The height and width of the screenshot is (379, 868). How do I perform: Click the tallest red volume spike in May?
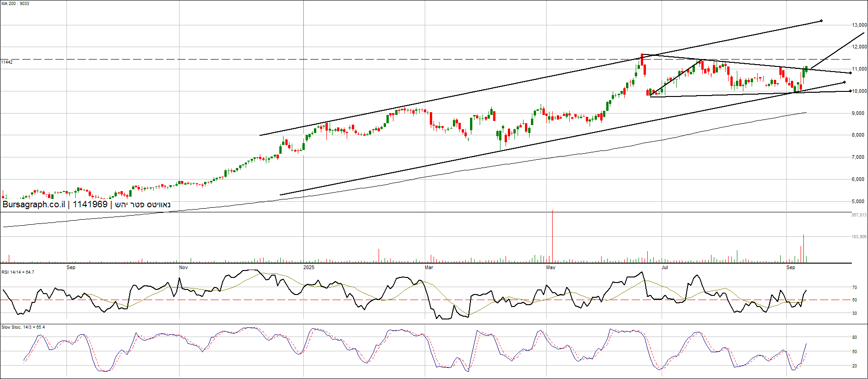tap(552, 235)
